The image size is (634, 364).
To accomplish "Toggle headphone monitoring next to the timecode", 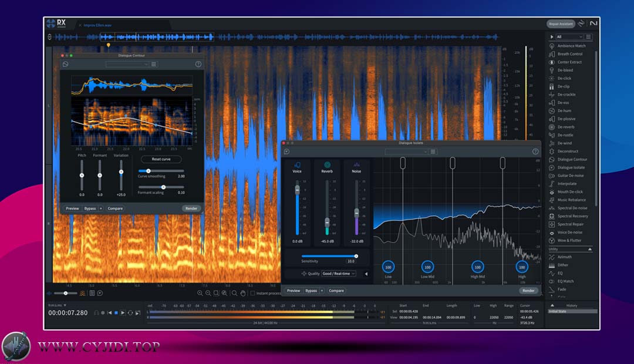I will 96,313.
